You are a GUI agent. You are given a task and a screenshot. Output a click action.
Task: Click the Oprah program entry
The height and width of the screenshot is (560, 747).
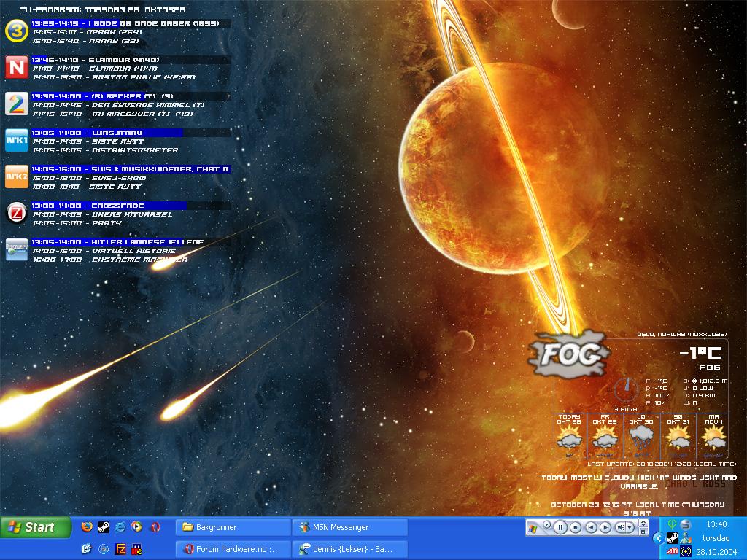pos(88,32)
